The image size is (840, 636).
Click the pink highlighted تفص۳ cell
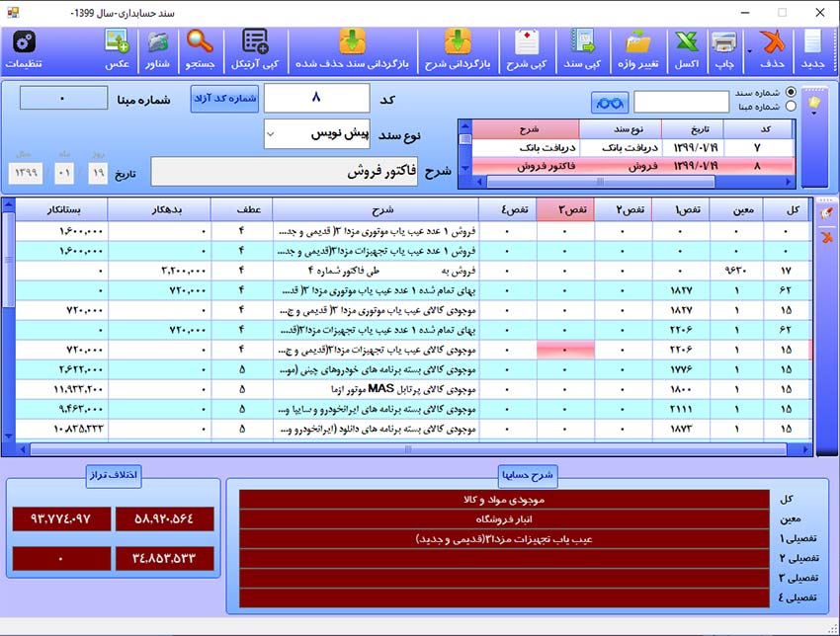coord(565,351)
